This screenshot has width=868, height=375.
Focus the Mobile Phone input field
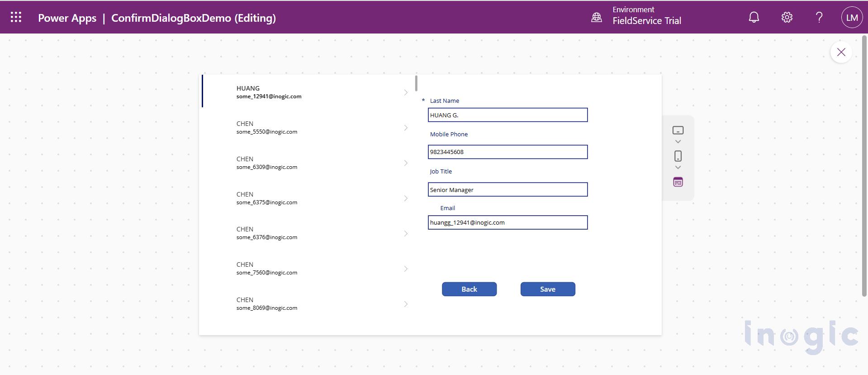click(x=508, y=152)
